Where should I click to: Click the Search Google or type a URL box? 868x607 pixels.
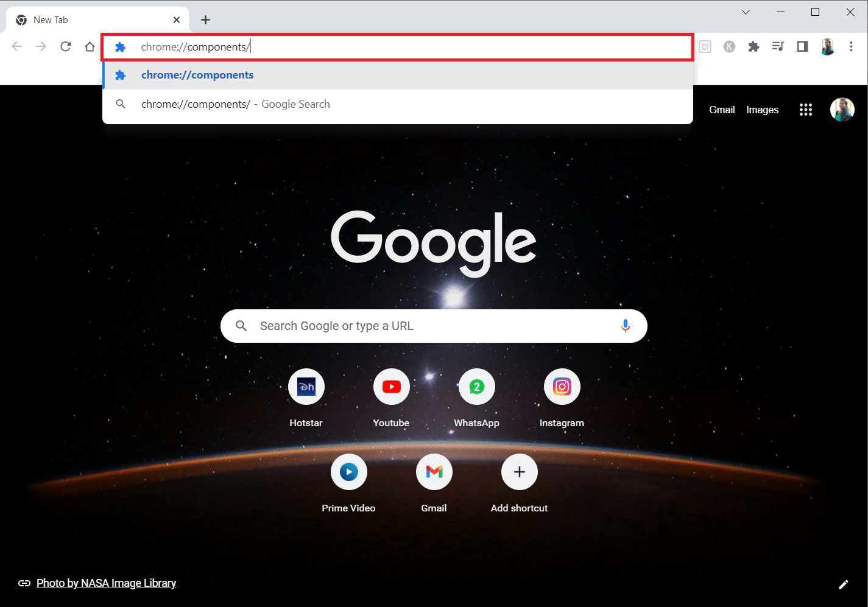point(434,326)
